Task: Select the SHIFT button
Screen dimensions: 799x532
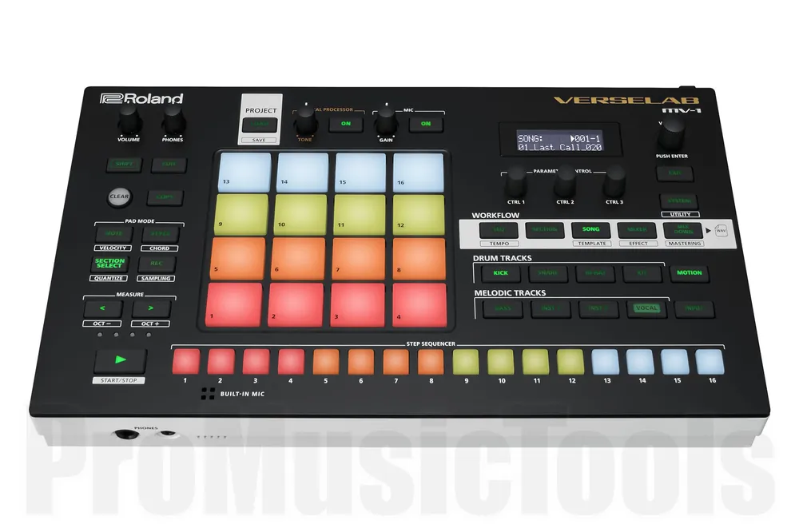Action: pos(125,164)
